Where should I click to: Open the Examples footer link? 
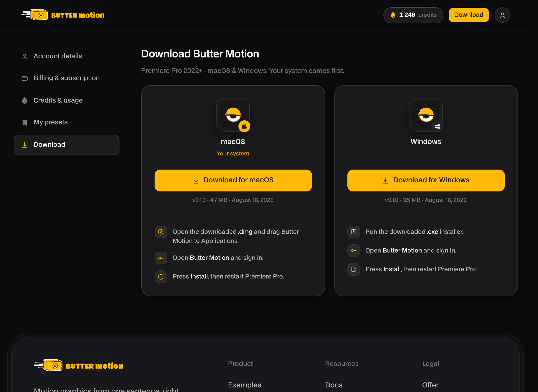(244, 385)
